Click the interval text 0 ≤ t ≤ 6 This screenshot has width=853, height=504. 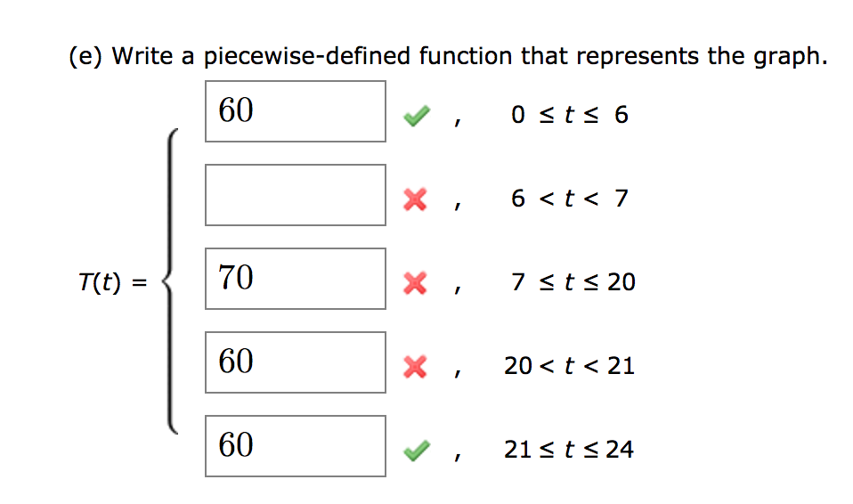pyautogui.click(x=570, y=115)
